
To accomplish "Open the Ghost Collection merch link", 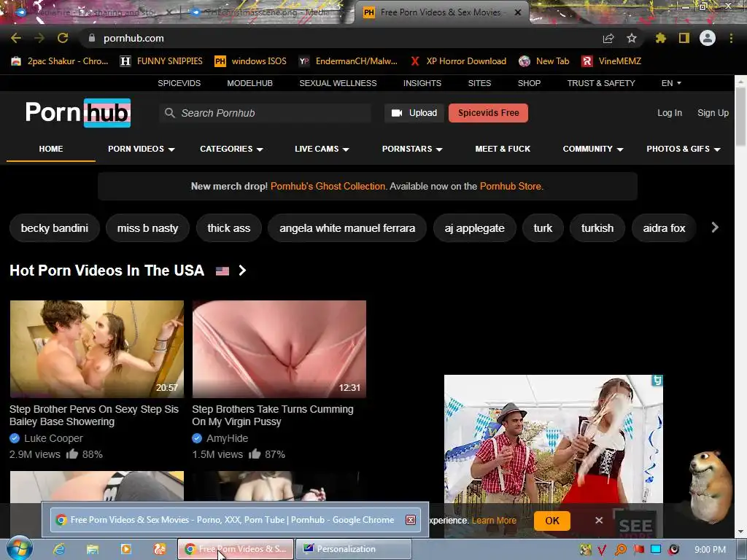I will pos(328,186).
